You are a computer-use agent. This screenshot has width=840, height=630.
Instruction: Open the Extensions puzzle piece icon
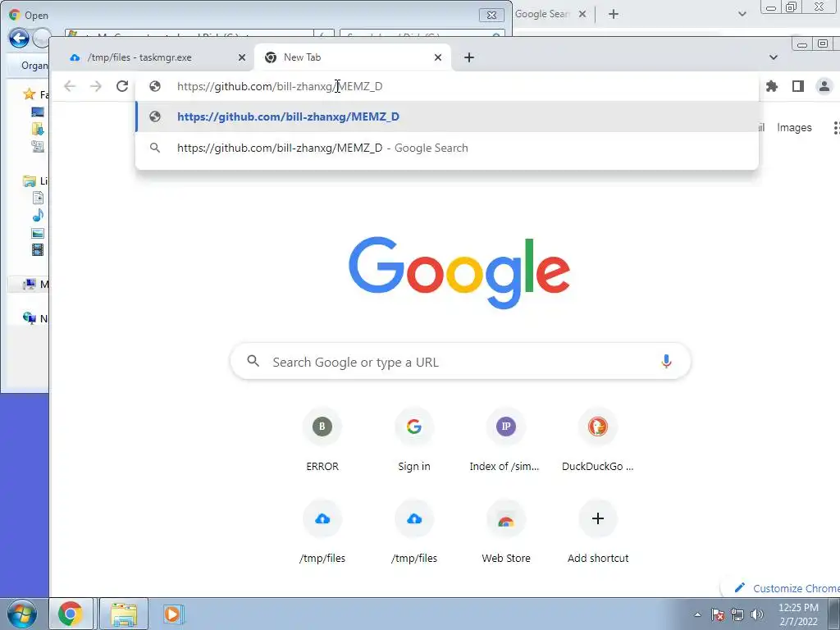(x=771, y=86)
